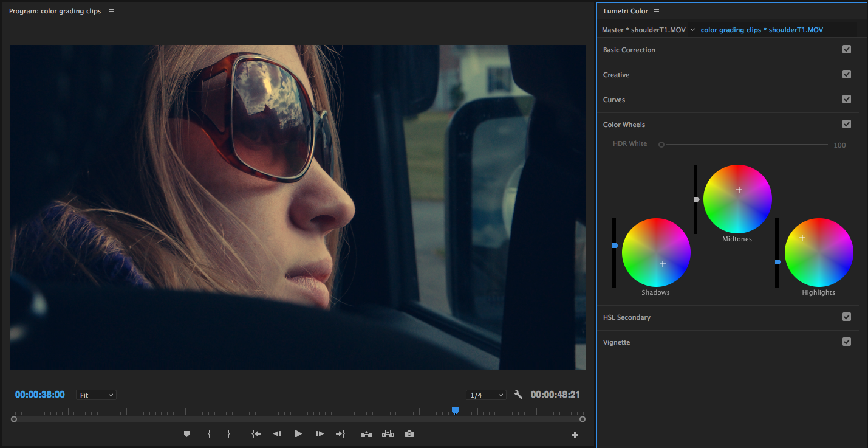This screenshot has height=448, width=868.
Task: Click the Export Frame camera icon
Action: click(409, 433)
